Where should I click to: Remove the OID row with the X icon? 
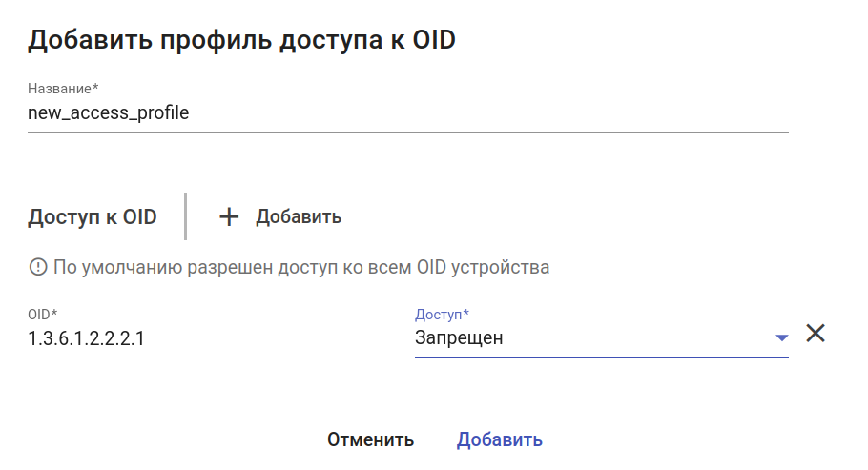[x=815, y=333]
